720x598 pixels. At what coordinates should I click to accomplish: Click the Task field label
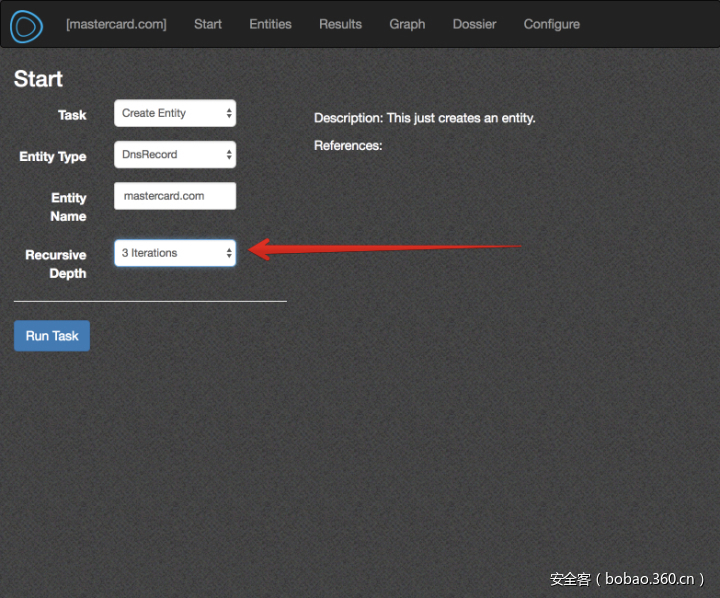pos(72,115)
